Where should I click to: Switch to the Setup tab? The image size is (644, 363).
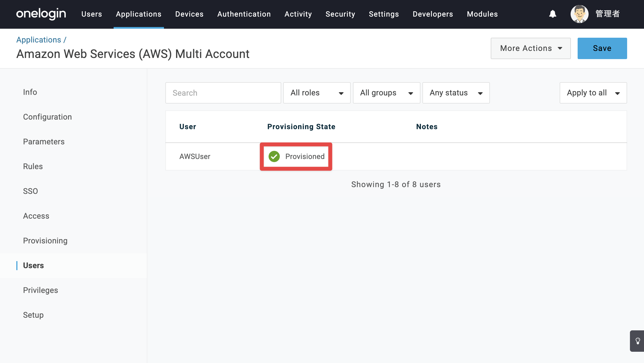click(33, 315)
